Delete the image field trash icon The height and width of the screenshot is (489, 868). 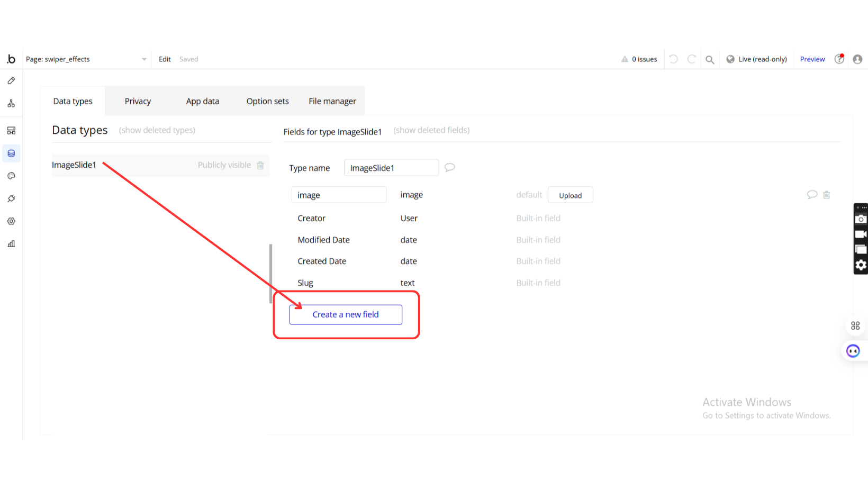point(826,195)
